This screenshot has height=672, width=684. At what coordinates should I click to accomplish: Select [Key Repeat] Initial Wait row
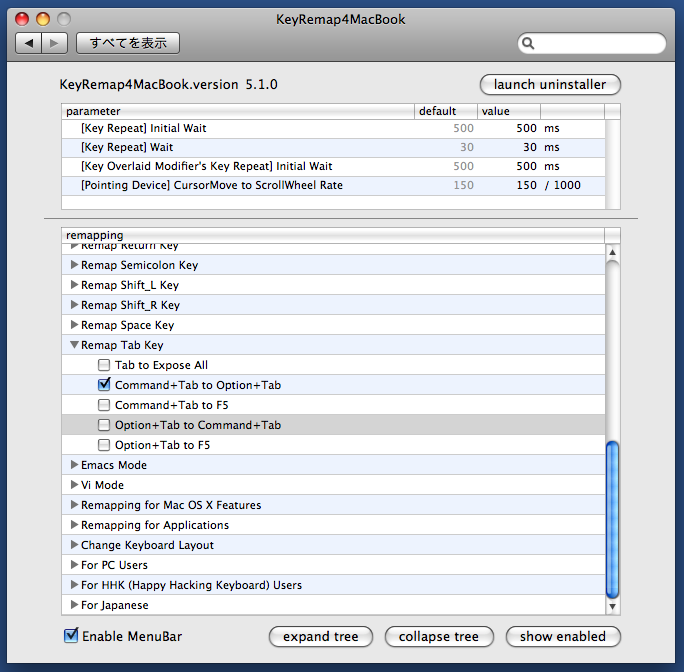333,128
